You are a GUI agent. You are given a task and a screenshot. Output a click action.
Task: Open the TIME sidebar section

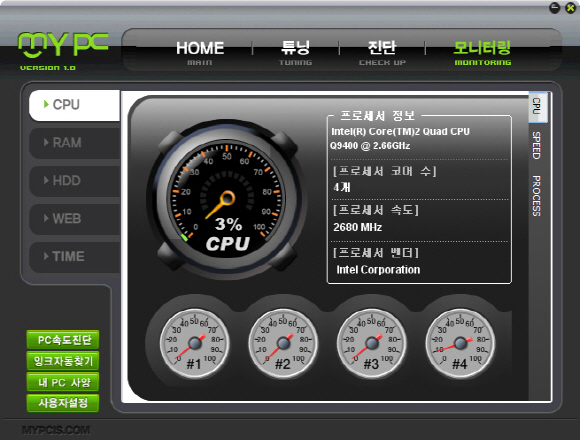tap(74, 257)
